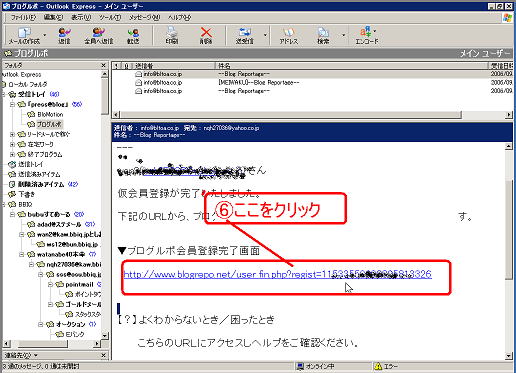Collapse the bubuすてめーる tree node

[x=12, y=214]
